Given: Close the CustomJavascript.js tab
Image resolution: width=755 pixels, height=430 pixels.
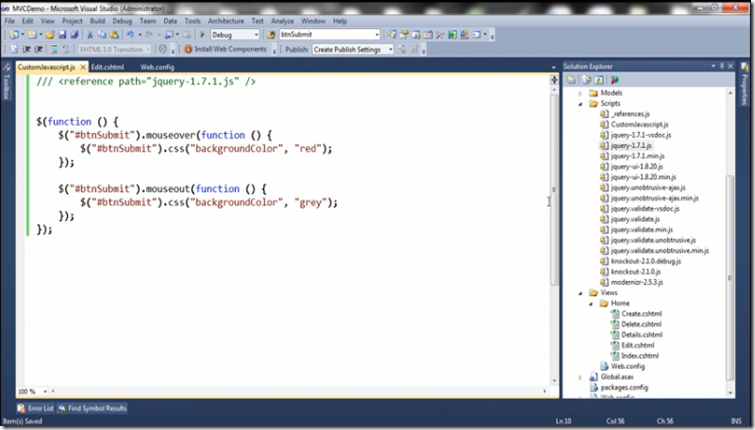Looking at the screenshot, I should point(83,67).
